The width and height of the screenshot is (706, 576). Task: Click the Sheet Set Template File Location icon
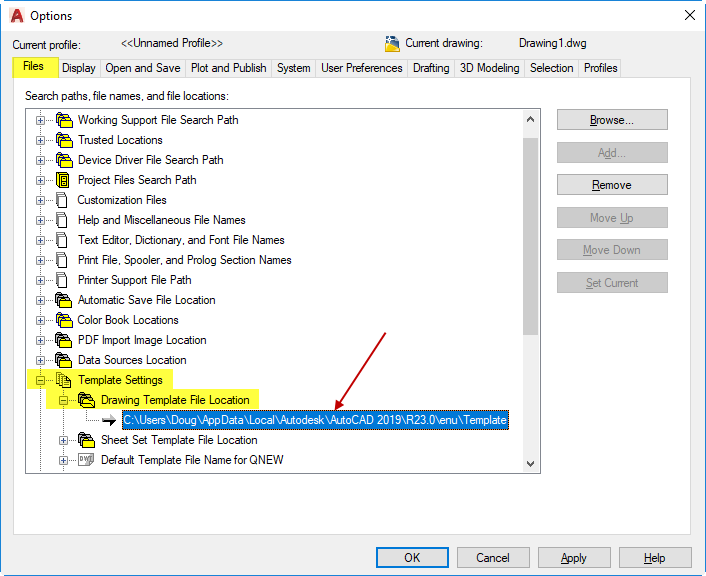[x=86, y=440]
